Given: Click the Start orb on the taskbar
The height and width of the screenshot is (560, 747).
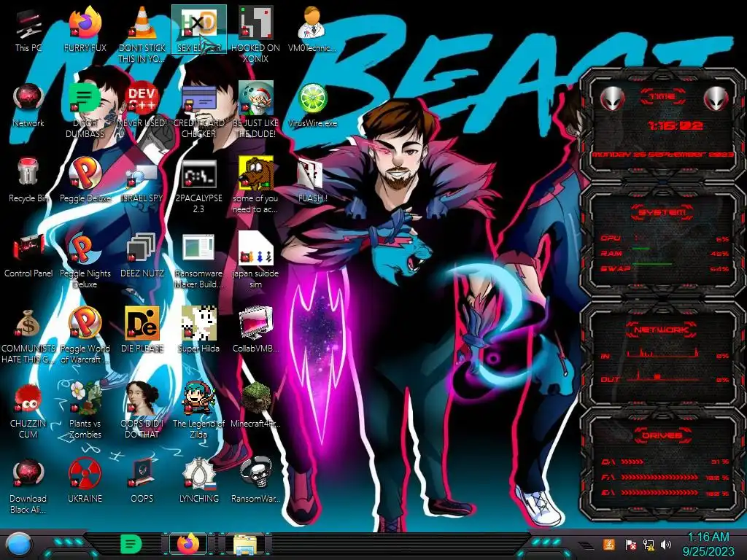Looking at the screenshot, I should (18, 545).
